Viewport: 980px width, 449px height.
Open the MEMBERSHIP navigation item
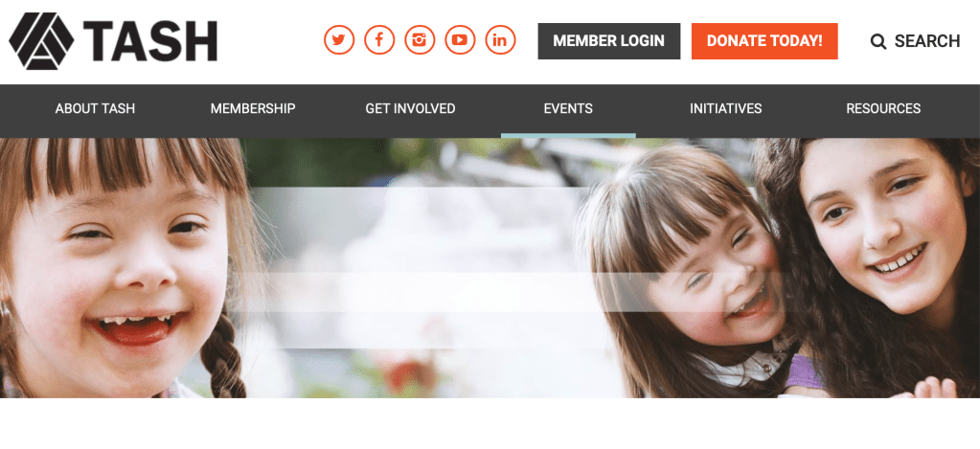pyautogui.click(x=253, y=108)
